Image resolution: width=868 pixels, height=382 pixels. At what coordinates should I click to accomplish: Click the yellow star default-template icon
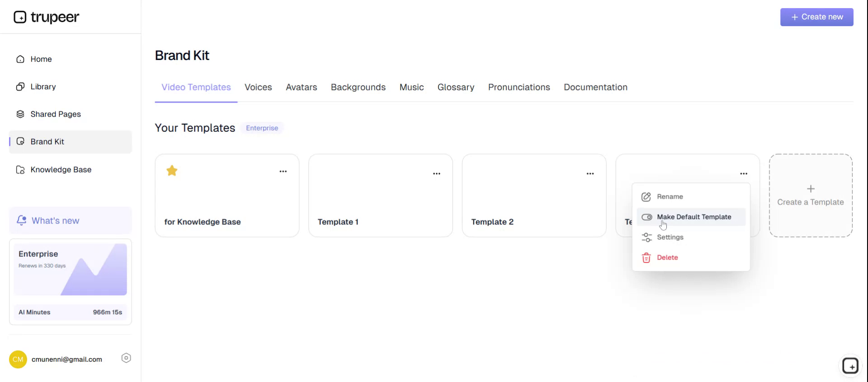172,171
